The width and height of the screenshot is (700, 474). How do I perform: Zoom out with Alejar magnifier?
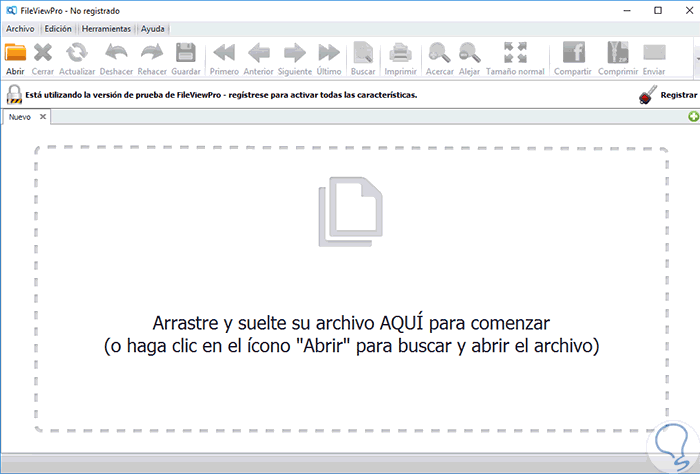coord(470,53)
